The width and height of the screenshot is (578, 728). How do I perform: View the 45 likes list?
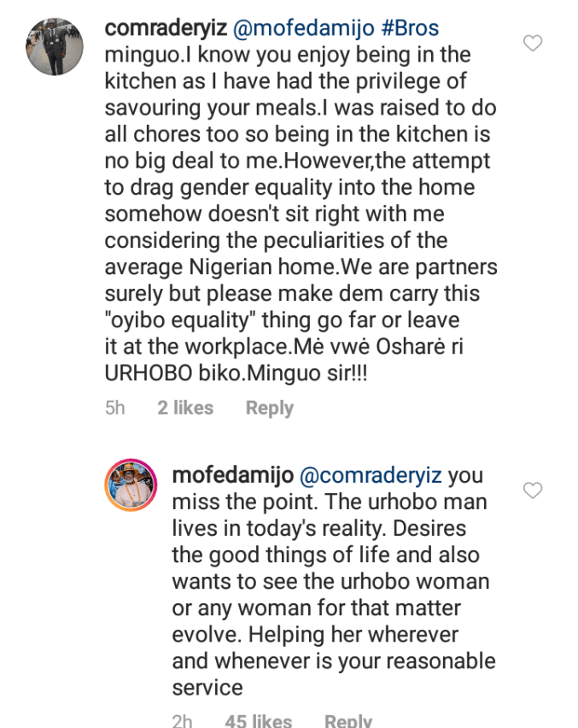click(x=257, y=719)
